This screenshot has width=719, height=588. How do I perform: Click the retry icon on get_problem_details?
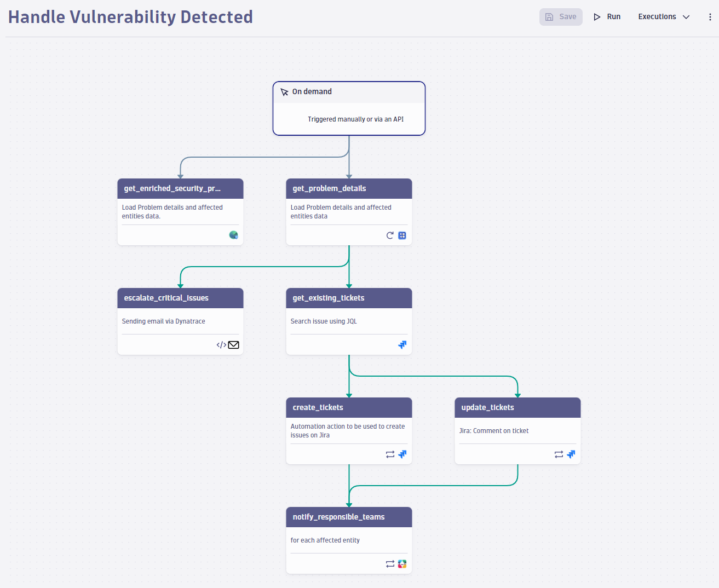tap(390, 235)
